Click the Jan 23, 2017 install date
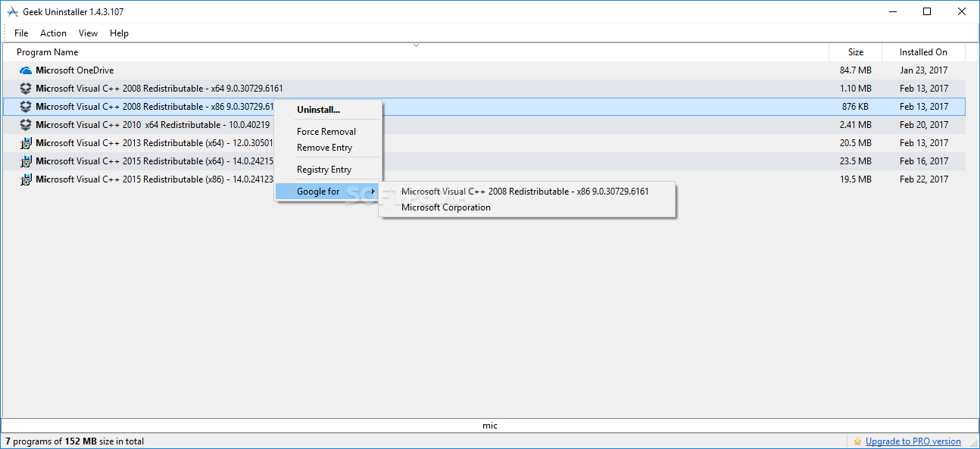The width and height of the screenshot is (980, 449). (924, 70)
